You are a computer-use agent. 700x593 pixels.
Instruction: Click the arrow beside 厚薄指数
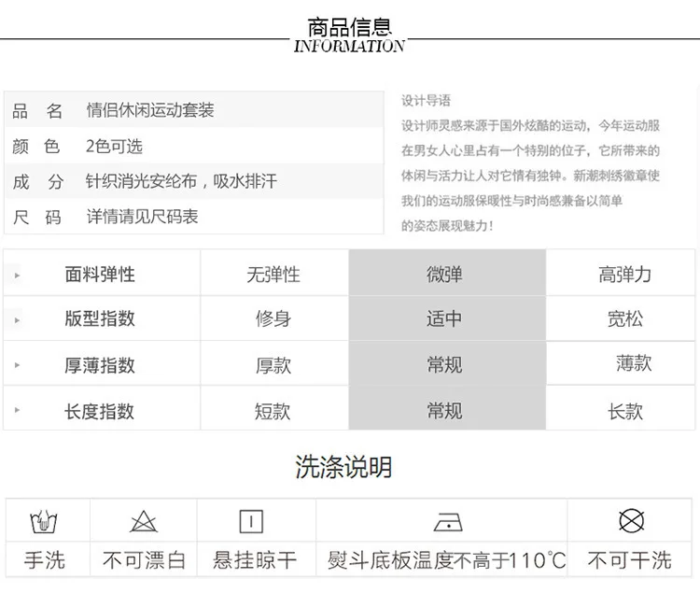click(17, 365)
